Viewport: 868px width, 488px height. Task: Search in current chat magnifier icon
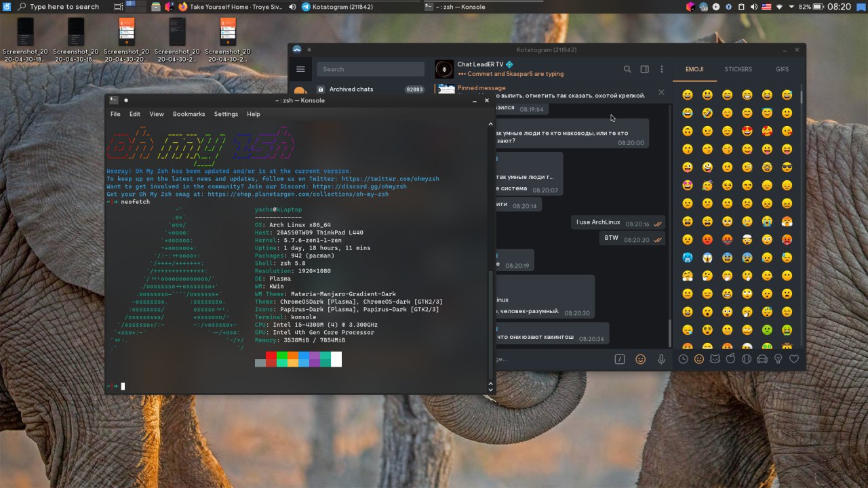627,69
